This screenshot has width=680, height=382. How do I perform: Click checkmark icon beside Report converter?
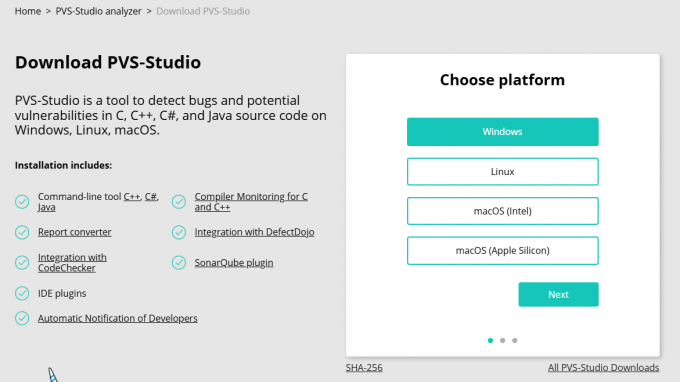pyautogui.click(x=22, y=232)
